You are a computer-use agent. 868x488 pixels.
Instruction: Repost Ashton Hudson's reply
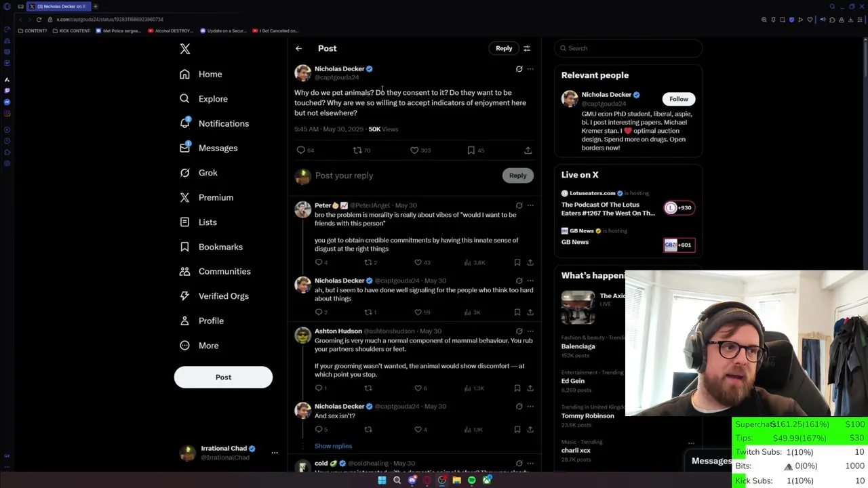click(x=368, y=388)
